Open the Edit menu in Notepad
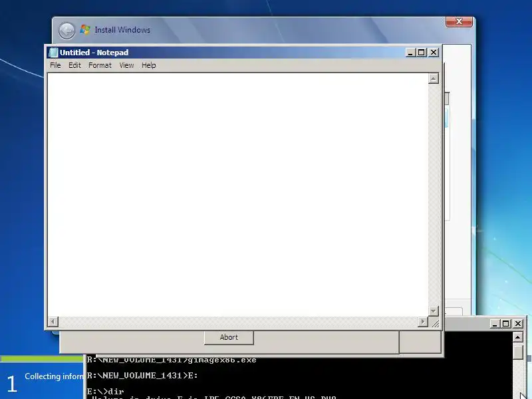 74,65
